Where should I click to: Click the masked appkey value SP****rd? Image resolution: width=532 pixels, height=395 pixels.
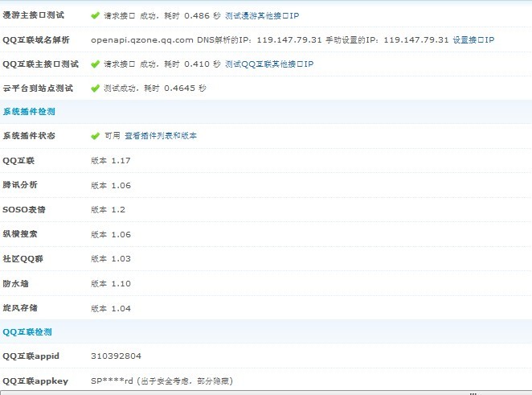point(112,381)
